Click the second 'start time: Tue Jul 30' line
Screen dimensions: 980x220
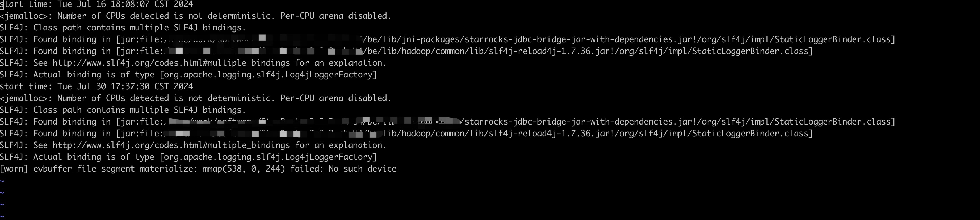97,86
